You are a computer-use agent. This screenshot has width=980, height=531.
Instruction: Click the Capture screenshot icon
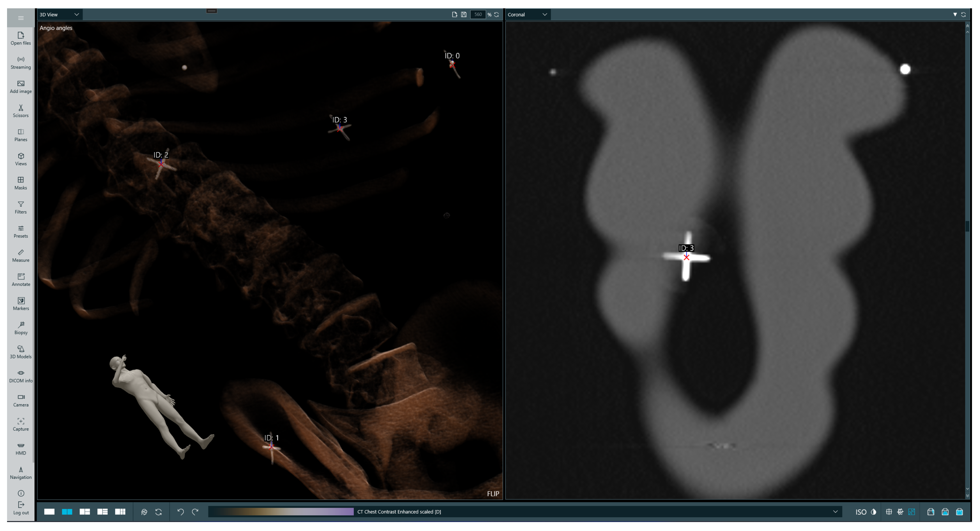point(20,424)
